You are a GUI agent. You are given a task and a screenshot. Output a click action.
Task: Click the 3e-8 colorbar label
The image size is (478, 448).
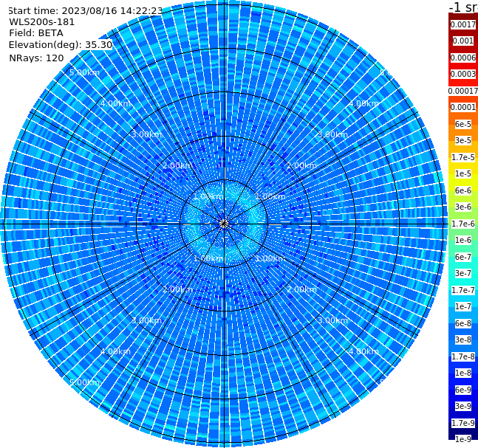pos(463,340)
